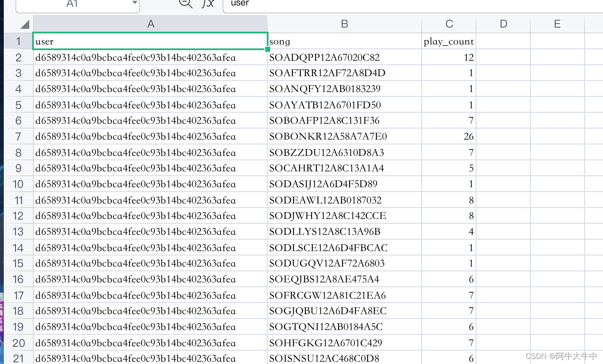The image size is (603, 364).
Task: Click the "song" header cell
Action: [x=345, y=41]
